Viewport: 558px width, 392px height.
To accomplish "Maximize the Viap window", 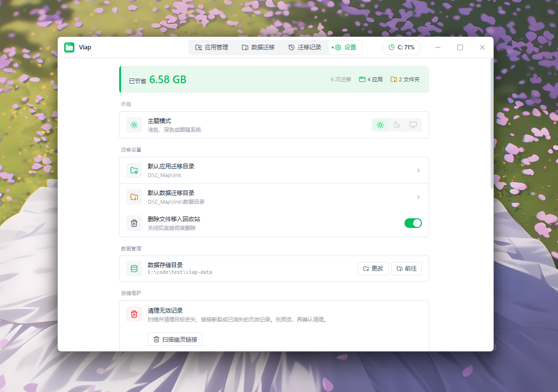I will click(460, 47).
